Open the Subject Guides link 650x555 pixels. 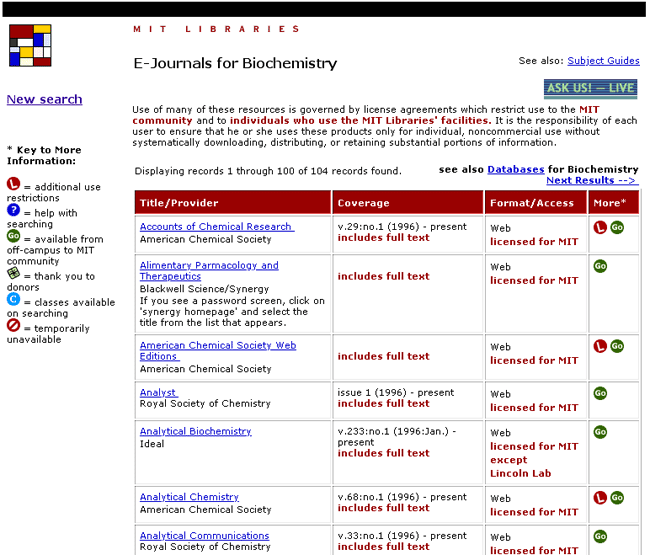tap(603, 61)
